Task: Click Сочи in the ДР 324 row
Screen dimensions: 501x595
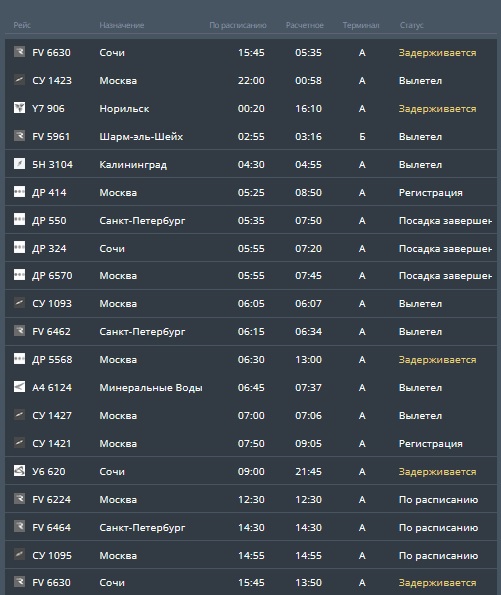Action: [112, 249]
